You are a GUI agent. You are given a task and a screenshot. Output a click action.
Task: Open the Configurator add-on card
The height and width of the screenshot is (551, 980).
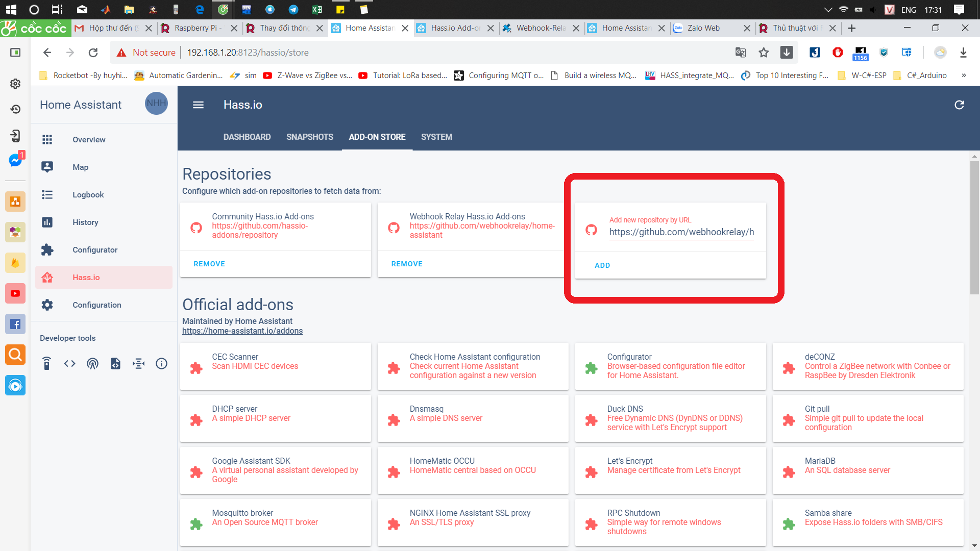[x=671, y=366]
